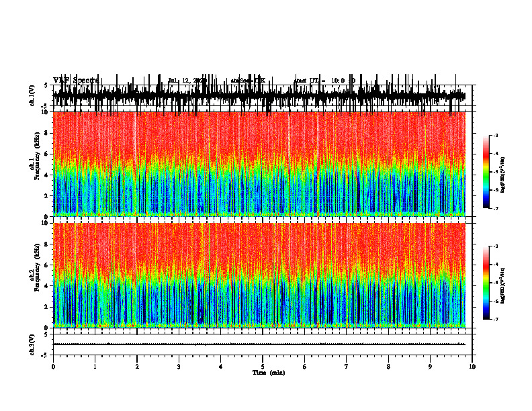The image size is (532, 411).
Task: Click the '-3' value on ch.1 color bar
Action: pos(496,135)
